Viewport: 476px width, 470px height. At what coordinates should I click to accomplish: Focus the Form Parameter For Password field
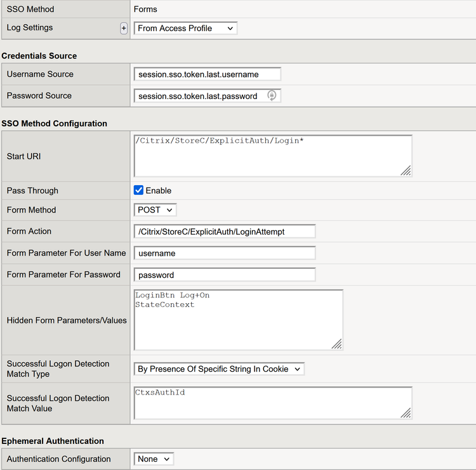click(225, 275)
